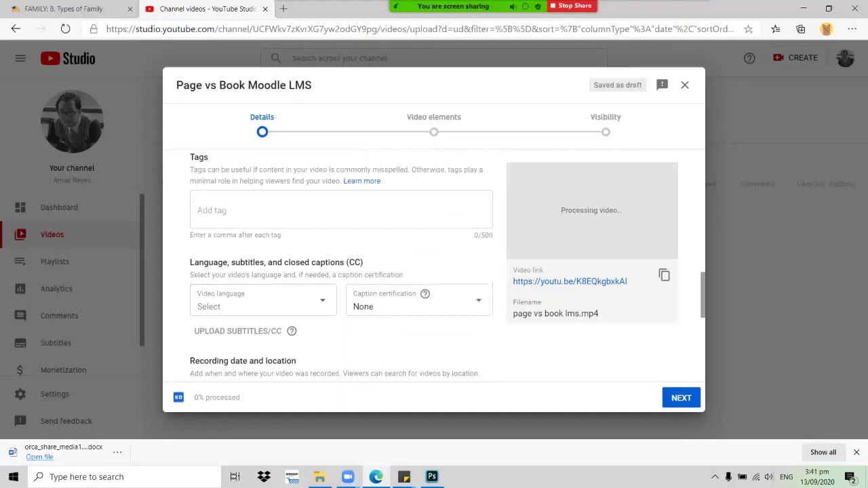Close the downloads bar
The width and height of the screenshot is (868, 488).
point(856,452)
